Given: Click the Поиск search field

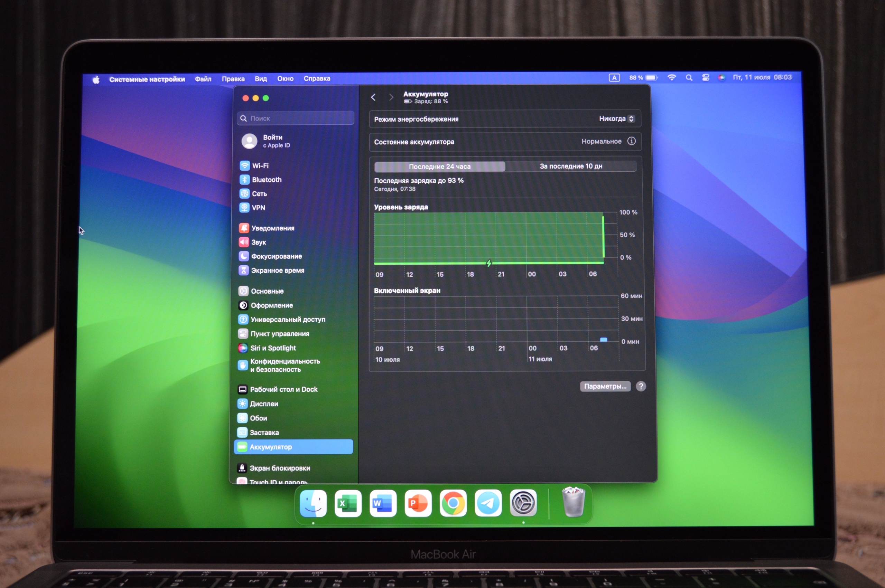Looking at the screenshot, I should click(x=296, y=118).
